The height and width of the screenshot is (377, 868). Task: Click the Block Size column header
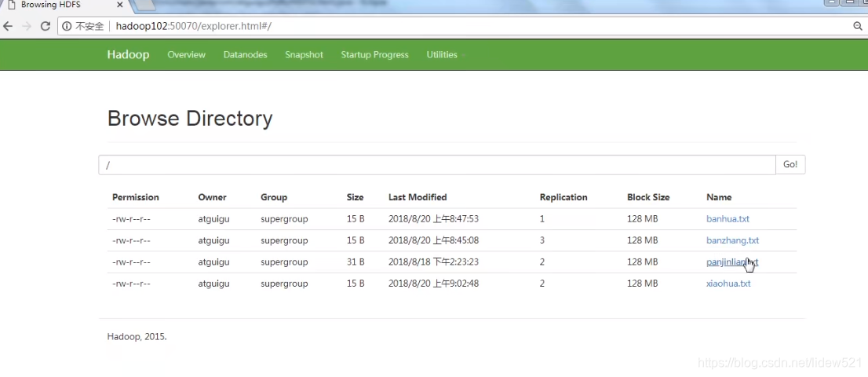pyautogui.click(x=648, y=197)
